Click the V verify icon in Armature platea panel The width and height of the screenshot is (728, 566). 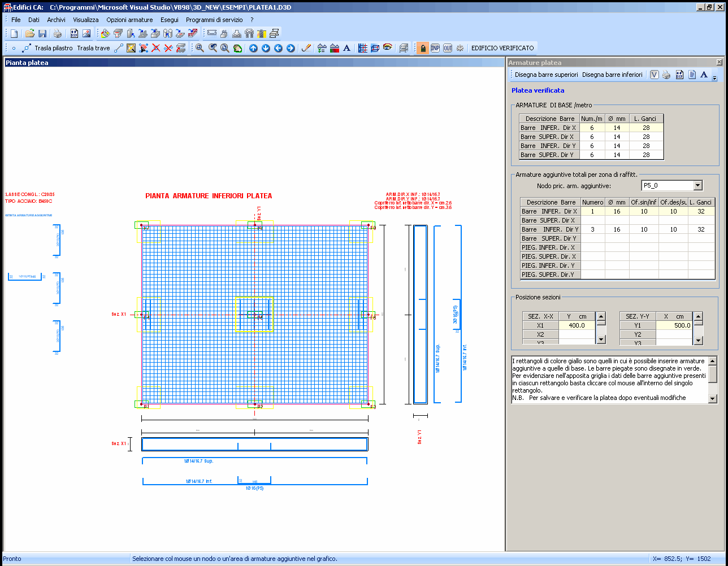tap(655, 75)
